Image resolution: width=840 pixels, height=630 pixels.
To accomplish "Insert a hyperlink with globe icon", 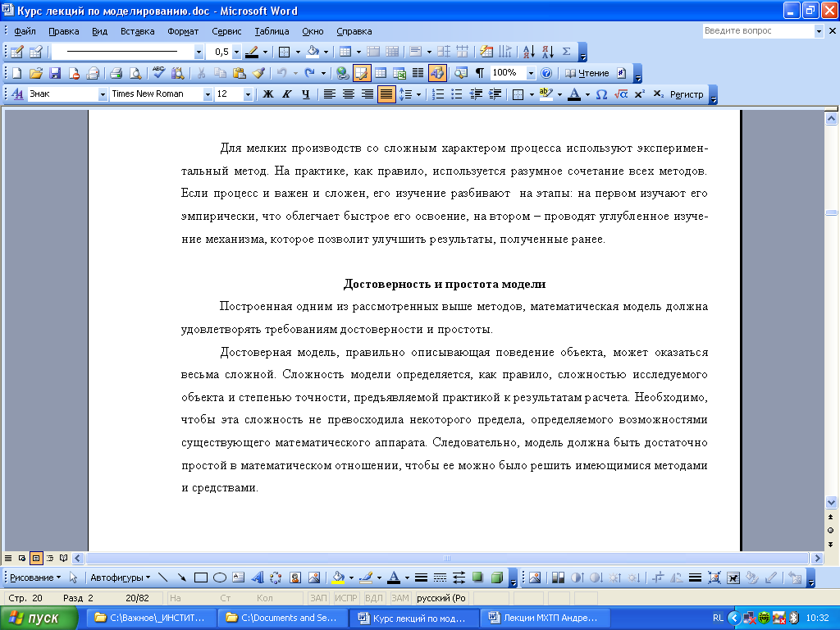I will point(342,73).
